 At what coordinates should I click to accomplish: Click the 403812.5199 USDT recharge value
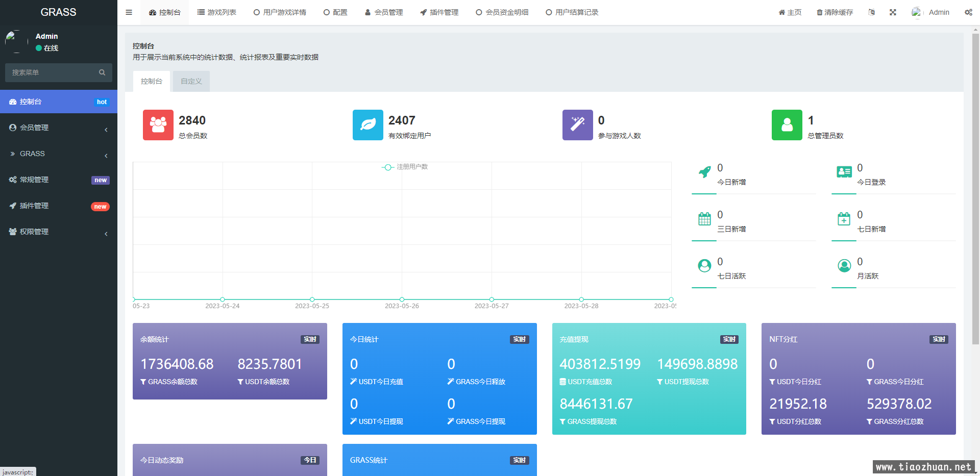(600, 364)
